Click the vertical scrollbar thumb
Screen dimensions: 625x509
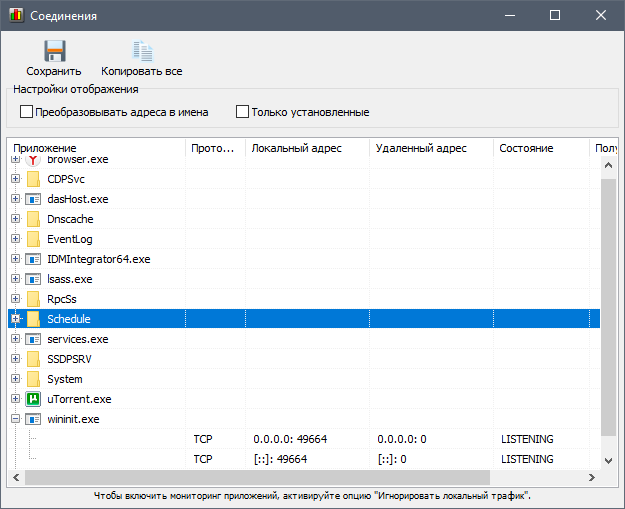pos(608,307)
